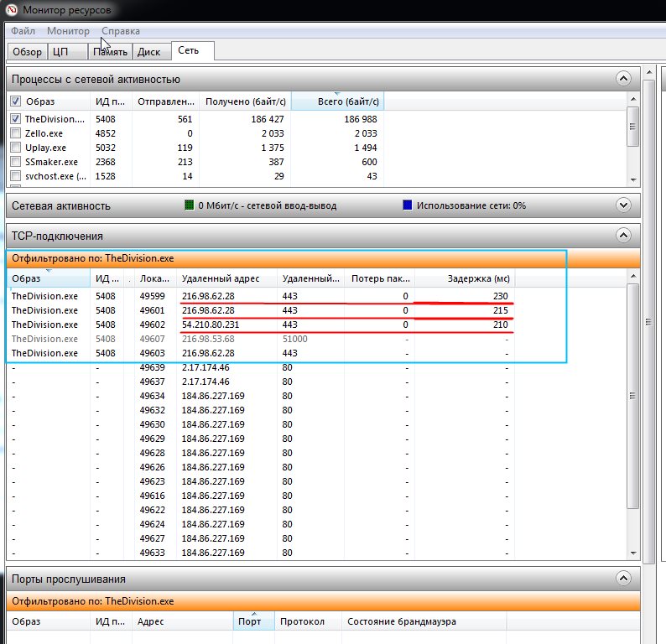The image size is (666, 644).
Task: Uncheck the TheDivision.exe process checkbox
Action: coord(15,119)
